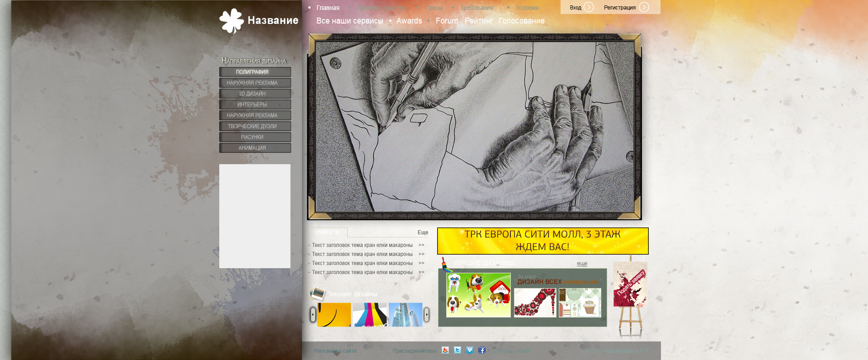Screen dimensions: 868x360
Task: Select the ПОЛИГРАФИЯ category button
Action: (255, 72)
